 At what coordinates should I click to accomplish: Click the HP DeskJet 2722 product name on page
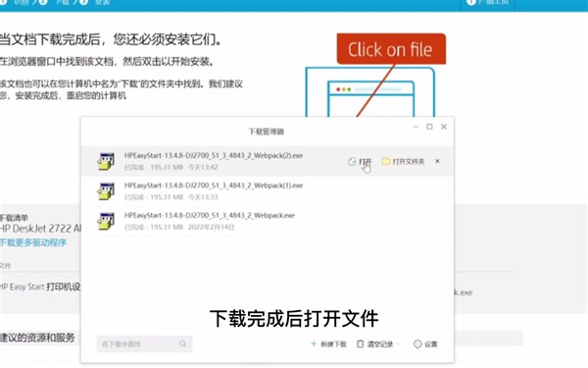coord(40,229)
